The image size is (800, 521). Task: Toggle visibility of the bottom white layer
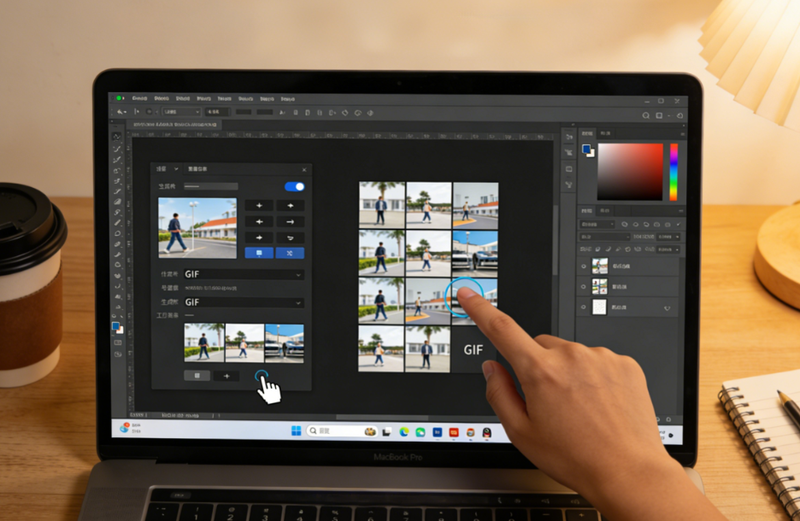(x=585, y=308)
